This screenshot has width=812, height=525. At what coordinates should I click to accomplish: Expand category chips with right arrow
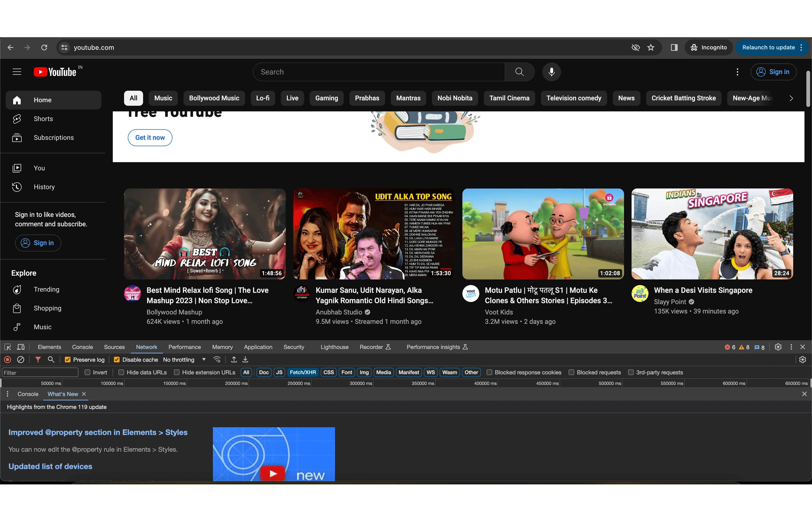click(791, 98)
